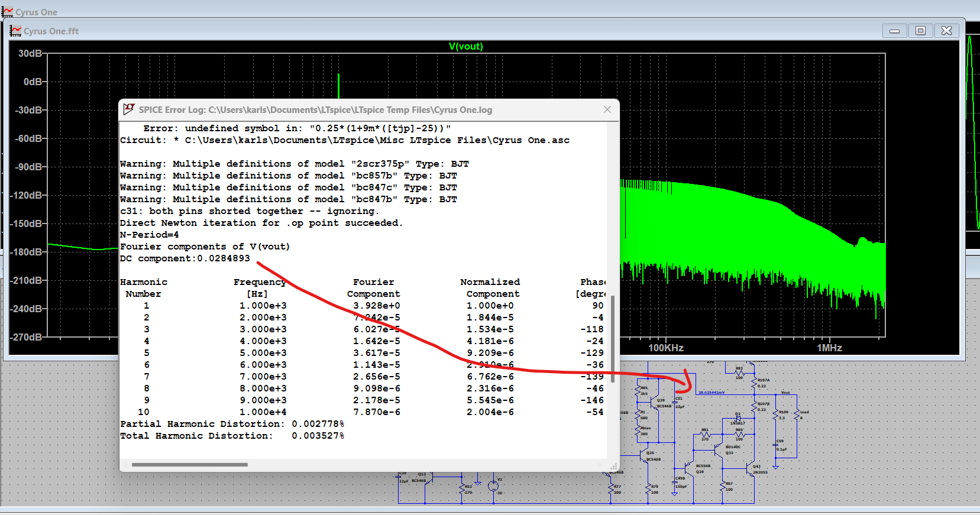Screen dimensions: 980x515
Task: Close the SPICE Error Log window
Action: [607, 109]
